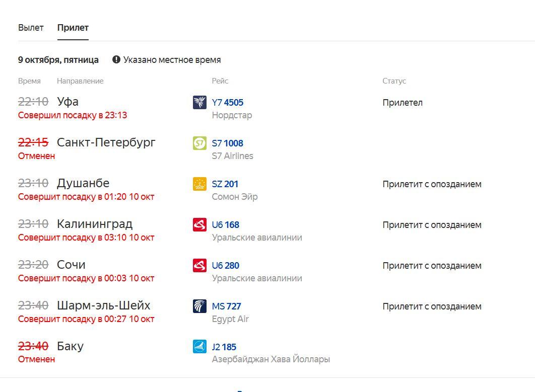
Task: Open flight U6 280 link
Action: [x=226, y=266]
